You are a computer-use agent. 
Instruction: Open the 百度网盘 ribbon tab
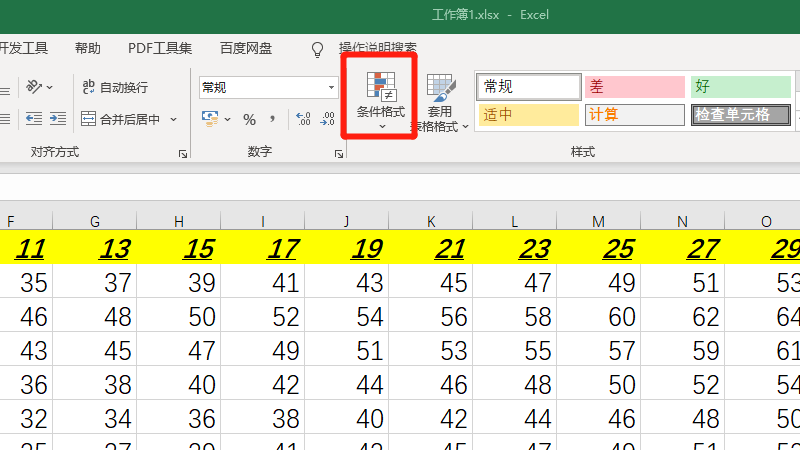coord(246,48)
